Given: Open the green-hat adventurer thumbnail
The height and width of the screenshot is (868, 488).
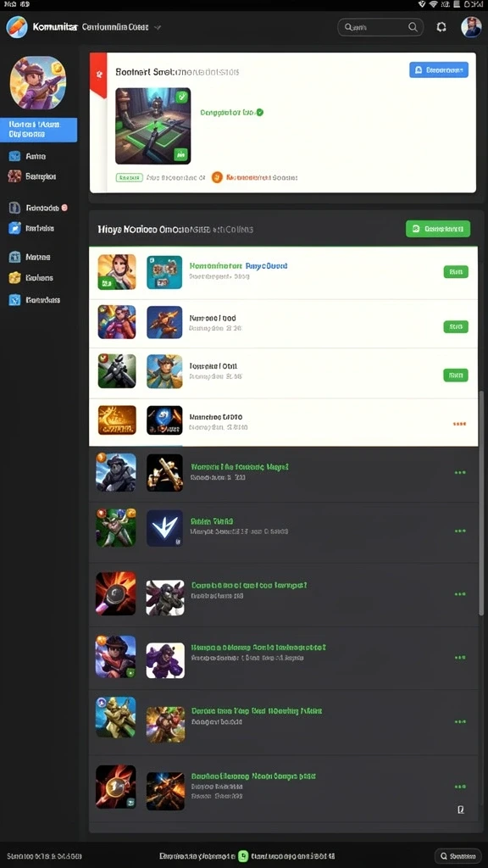Looking at the screenshot, I should (x=164, y=371).
